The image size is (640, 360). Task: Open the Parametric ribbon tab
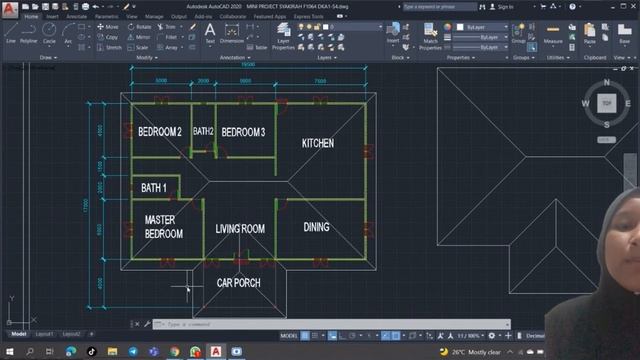click(107, 17)
